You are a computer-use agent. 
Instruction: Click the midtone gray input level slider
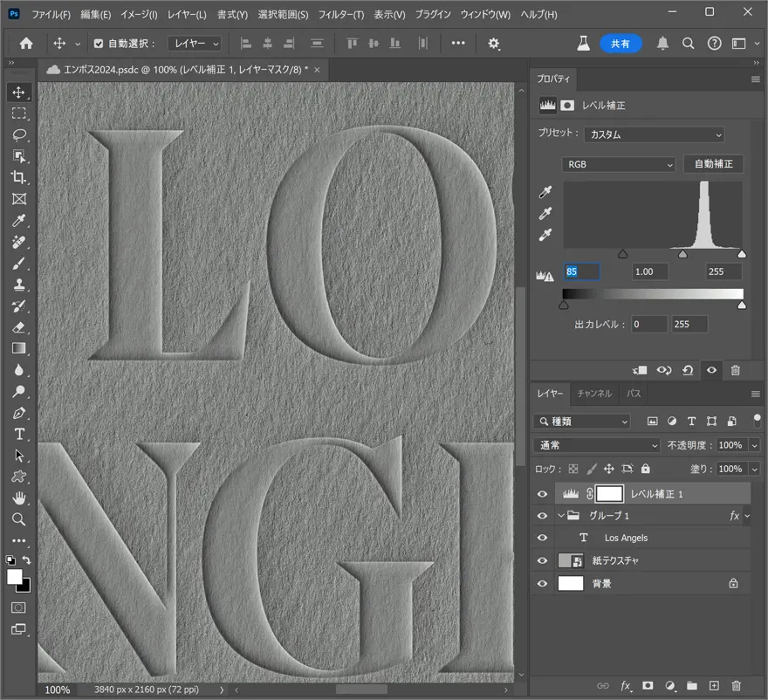click(682, 254)
